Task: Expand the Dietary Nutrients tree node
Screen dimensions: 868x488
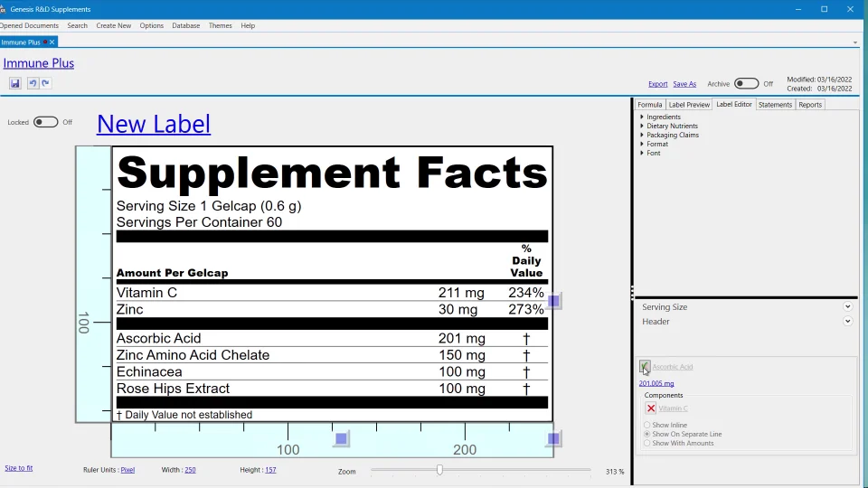Action: coord(642,126)
